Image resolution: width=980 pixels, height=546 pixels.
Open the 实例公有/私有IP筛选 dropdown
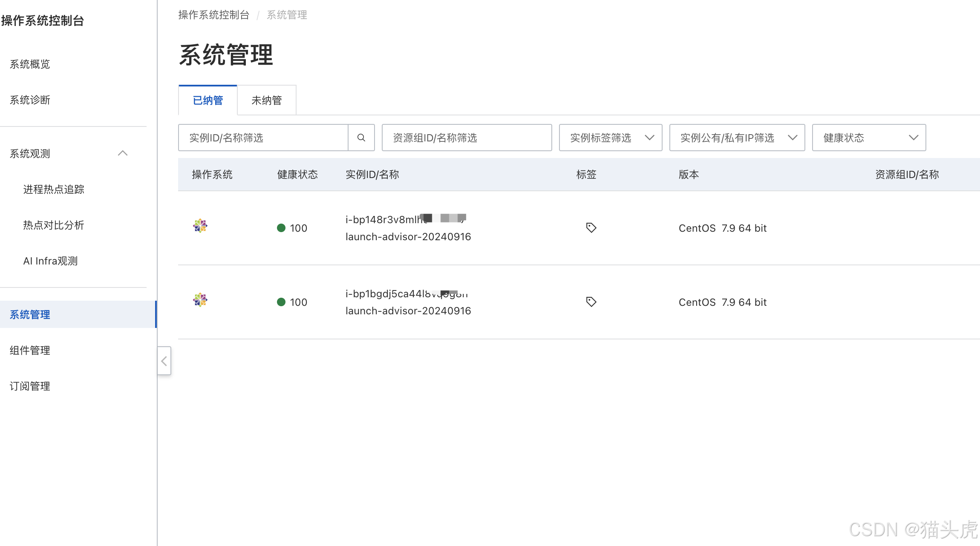click(x=737, y=138)
